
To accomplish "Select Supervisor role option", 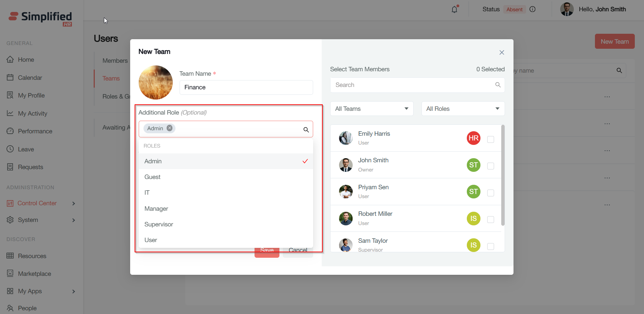I will (159, 224).
